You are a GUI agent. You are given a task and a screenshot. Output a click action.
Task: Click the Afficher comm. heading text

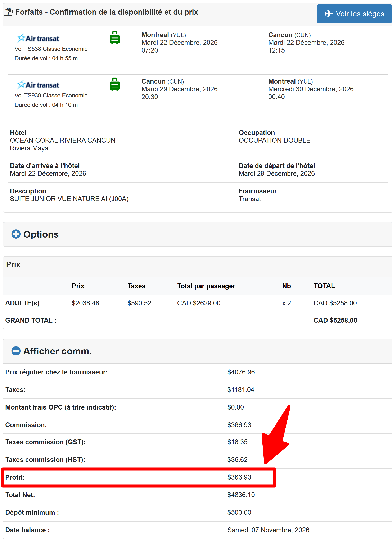point(58,351)
